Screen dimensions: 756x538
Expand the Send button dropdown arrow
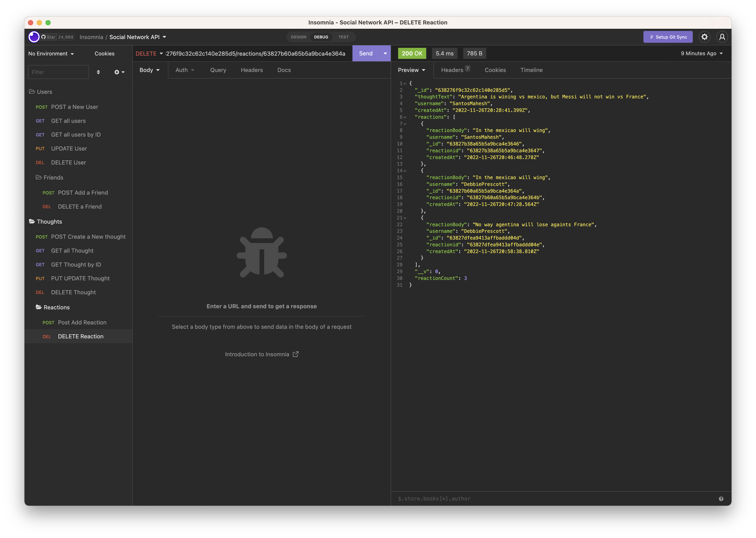[385, 53]
